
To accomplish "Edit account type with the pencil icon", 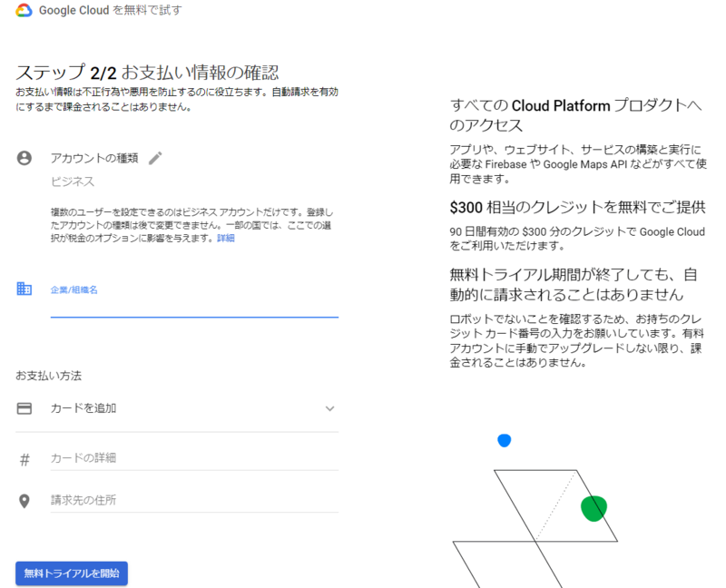I will click(x=155, y=158).
